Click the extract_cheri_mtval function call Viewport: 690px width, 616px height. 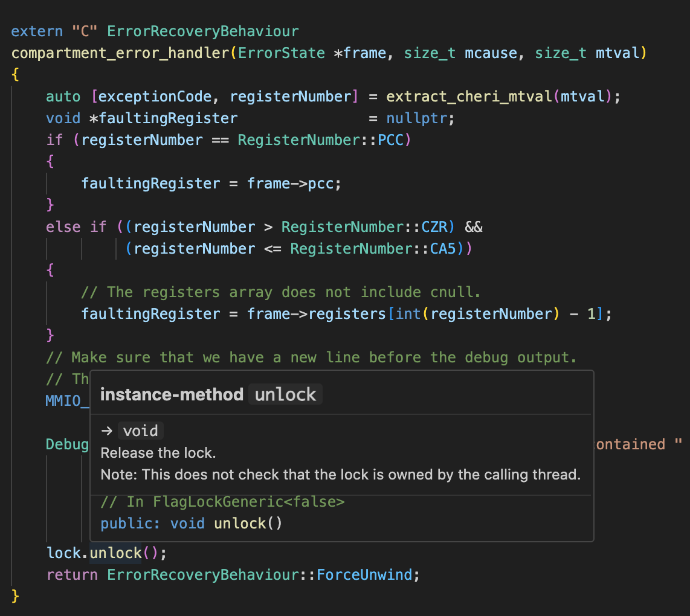tap(469, 97)
